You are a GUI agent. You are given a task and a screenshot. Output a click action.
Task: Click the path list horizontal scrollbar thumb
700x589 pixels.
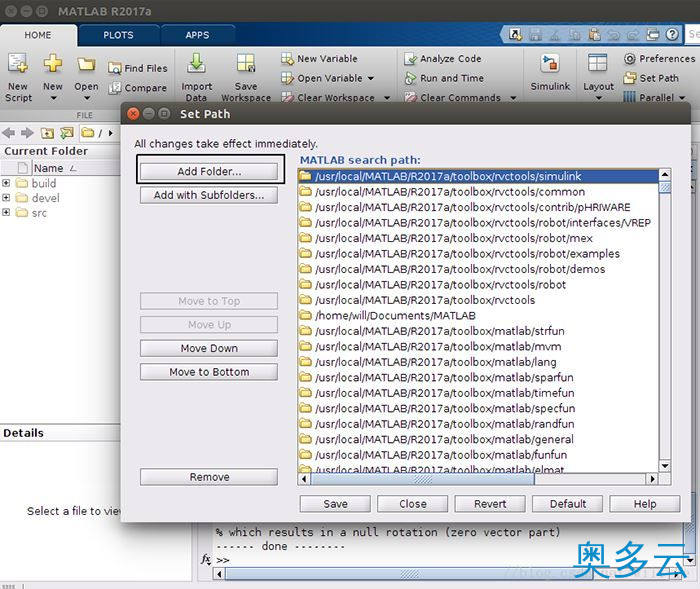click(422, 479)
